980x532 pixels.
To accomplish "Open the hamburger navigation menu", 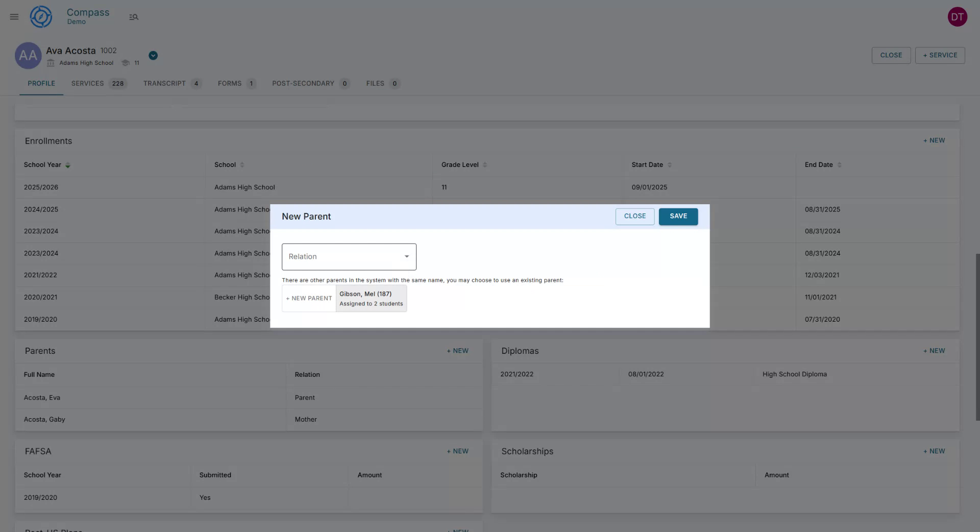I will 14,16.
